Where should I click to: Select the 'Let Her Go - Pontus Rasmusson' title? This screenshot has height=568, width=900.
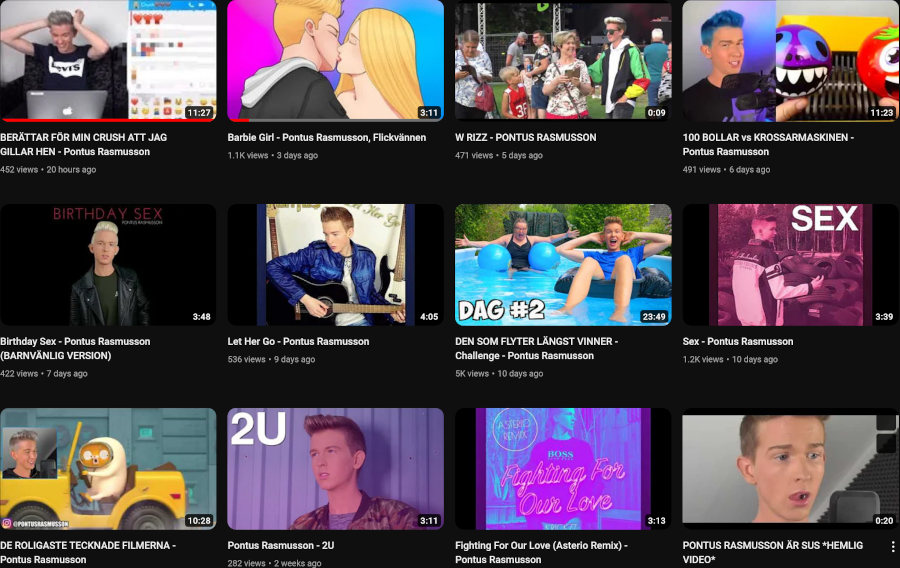click(x=298, y=342)
